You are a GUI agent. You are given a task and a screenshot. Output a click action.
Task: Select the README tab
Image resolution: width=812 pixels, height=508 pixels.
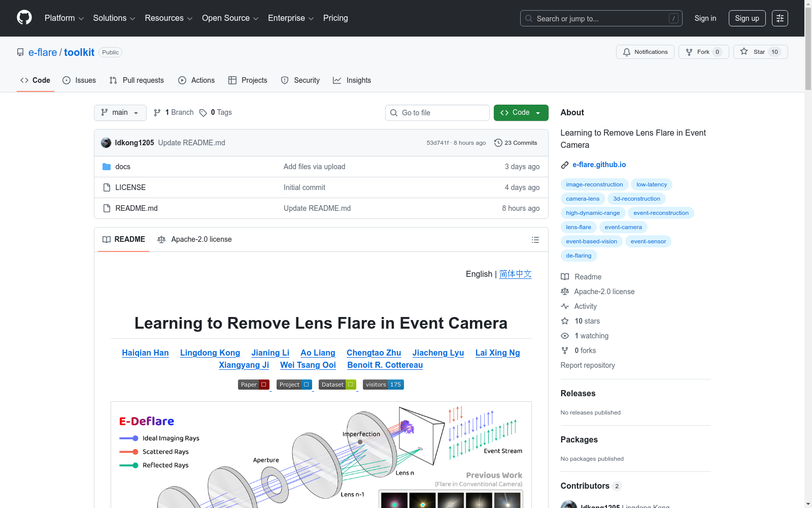pos(124,239)
